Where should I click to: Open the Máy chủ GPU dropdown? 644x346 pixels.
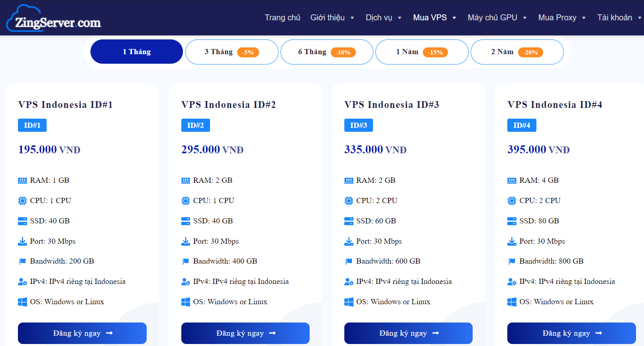[x=497, y=18]
